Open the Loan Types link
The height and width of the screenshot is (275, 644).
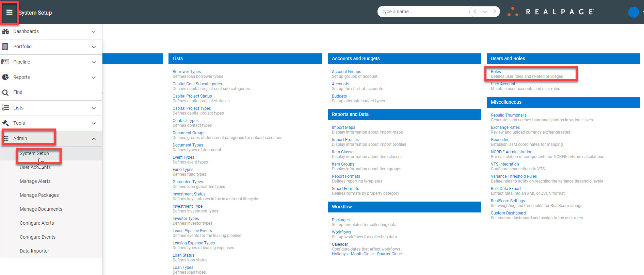coord(183,268)
